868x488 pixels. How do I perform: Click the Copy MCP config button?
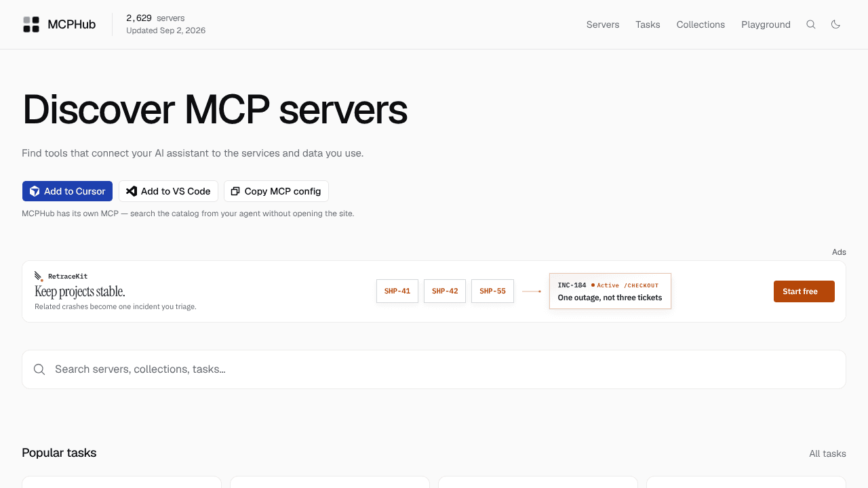click(276, 191)
